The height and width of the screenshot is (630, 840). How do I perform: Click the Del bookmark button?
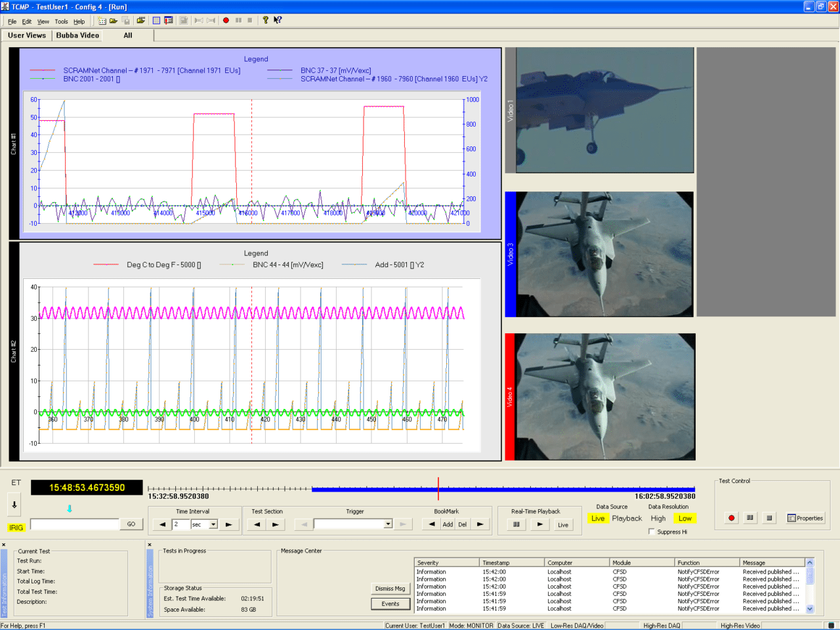click(x=463, y=524)
